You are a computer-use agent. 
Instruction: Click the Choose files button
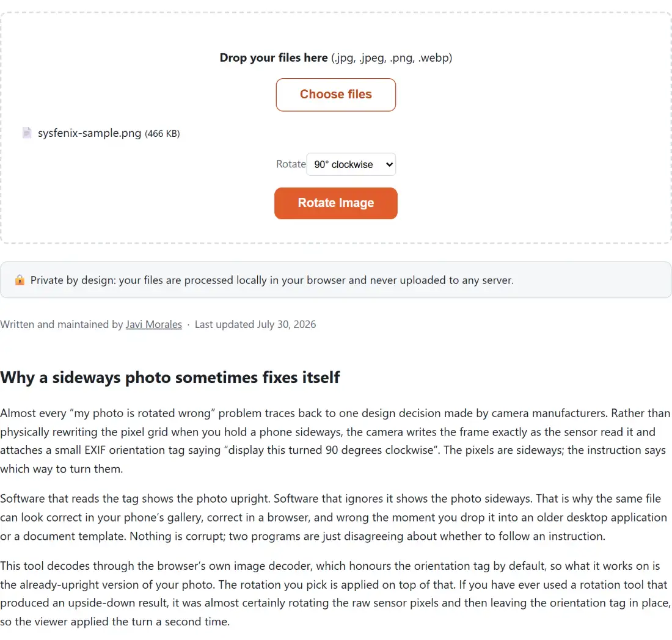tap(335, 95)
